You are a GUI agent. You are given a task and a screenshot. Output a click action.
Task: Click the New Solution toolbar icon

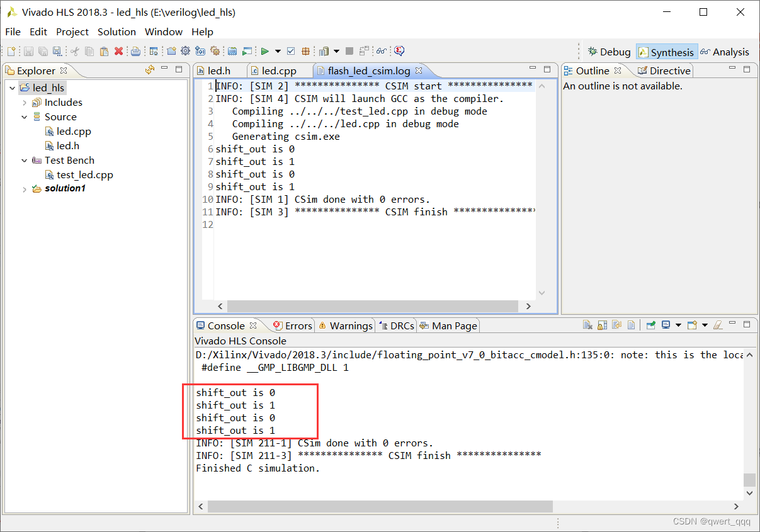[x=200, y=51]
